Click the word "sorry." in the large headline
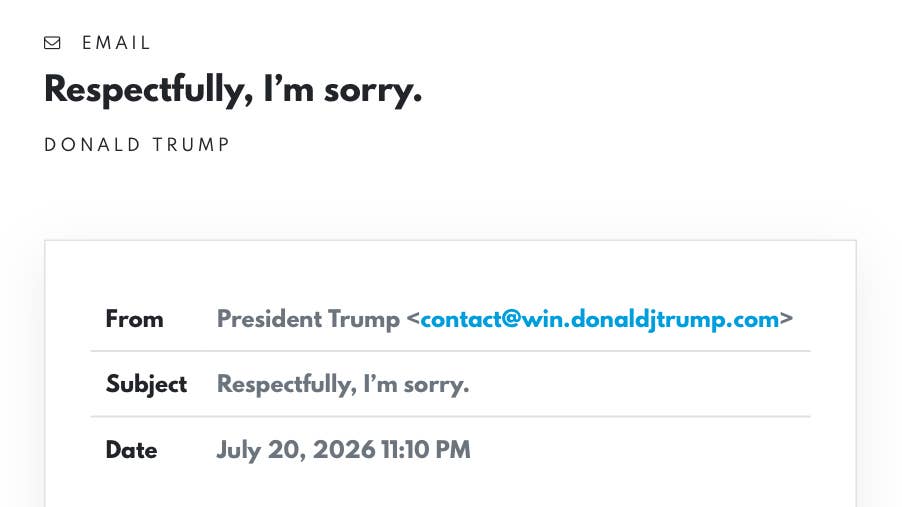 click(373, 90)
